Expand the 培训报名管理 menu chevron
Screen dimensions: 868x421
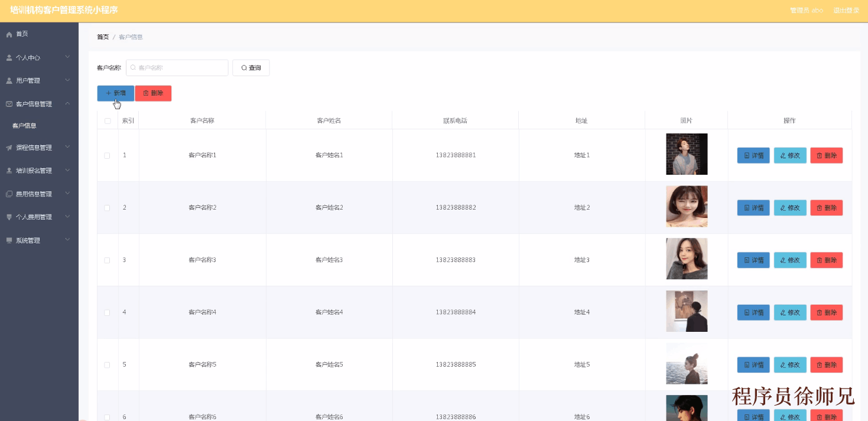[67, 170]
